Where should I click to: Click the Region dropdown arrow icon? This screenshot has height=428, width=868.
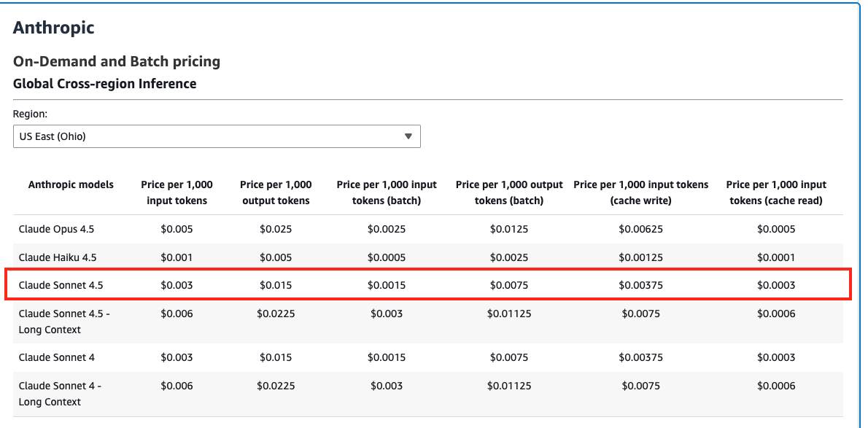408,136
